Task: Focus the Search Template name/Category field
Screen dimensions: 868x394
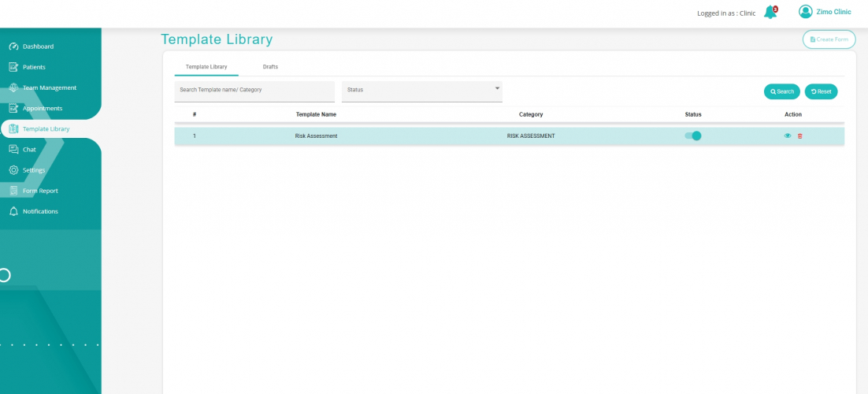Action: (x=254, y=91)
